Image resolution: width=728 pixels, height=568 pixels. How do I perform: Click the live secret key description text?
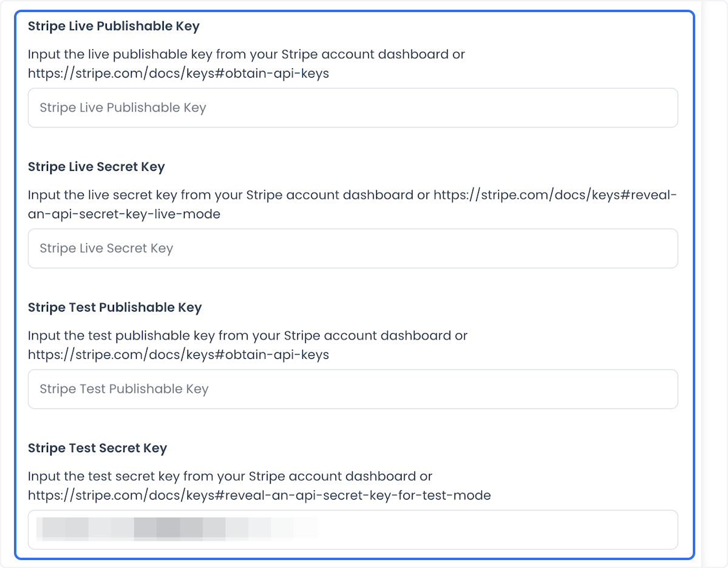pyautogui.click(x=352, y=204)
